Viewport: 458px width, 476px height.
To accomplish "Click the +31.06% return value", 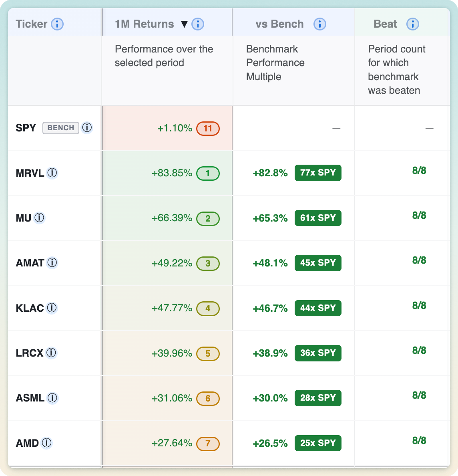I will 172,398.
